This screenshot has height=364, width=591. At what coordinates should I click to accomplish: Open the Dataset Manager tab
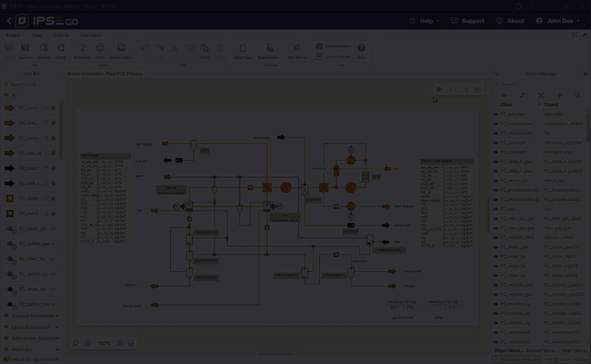[x=541, y=351]
